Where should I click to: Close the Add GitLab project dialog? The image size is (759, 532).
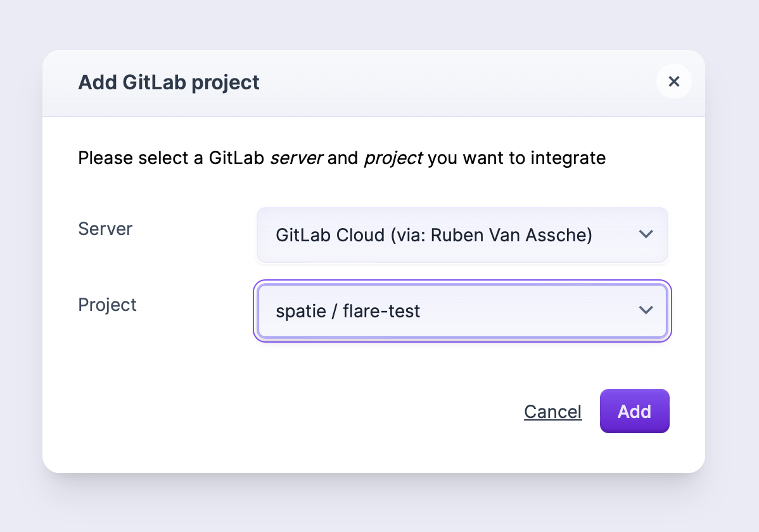click(674, 81)
